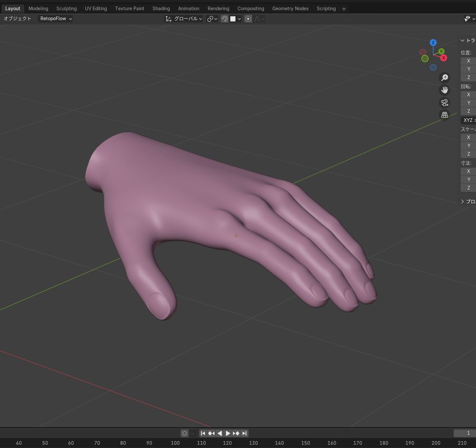Click the スケール Y field
The width and height of the screenshot is (476, 448).
[x=468, y=145]
